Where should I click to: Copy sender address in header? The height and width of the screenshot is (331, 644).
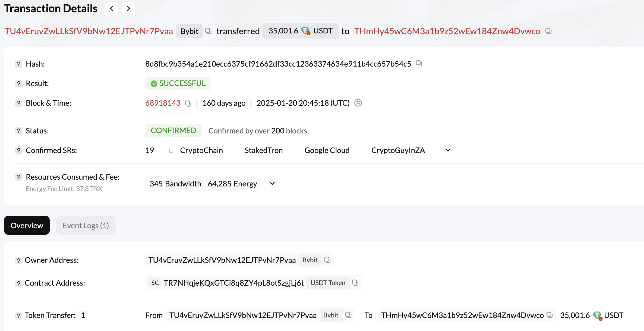click(208, 31)
